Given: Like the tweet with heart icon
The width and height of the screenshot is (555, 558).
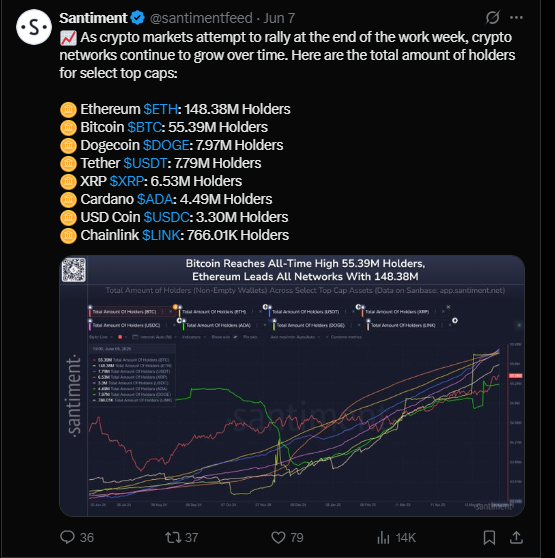Looking at the screenshot, I should pos(278,537).
